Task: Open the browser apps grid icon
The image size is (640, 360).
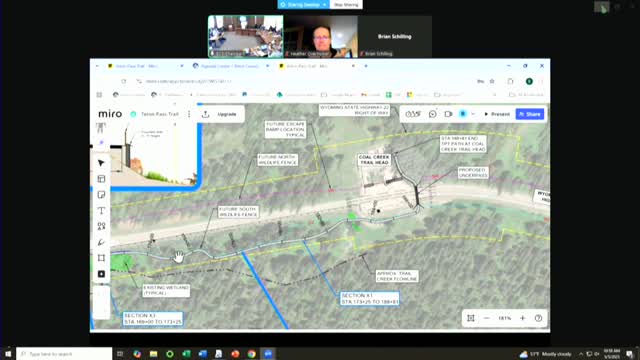Action: click(x=99, y=95)
